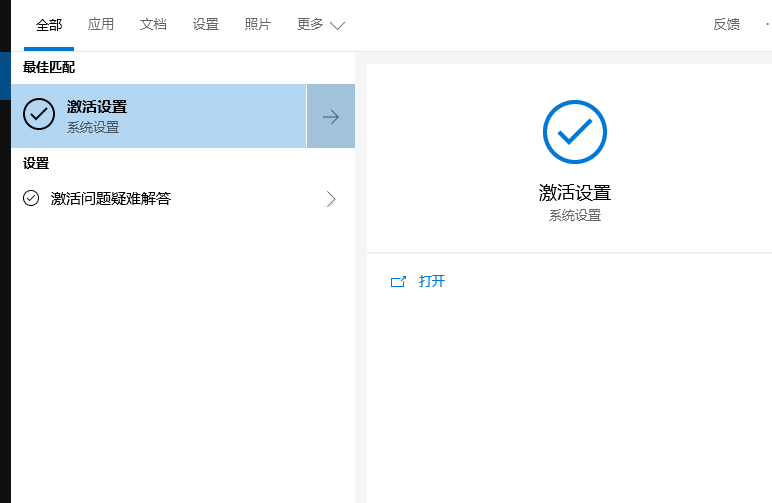
Task: Click the checkmark icon beside 激活设置 best match
Action: (x=39, y=115)
